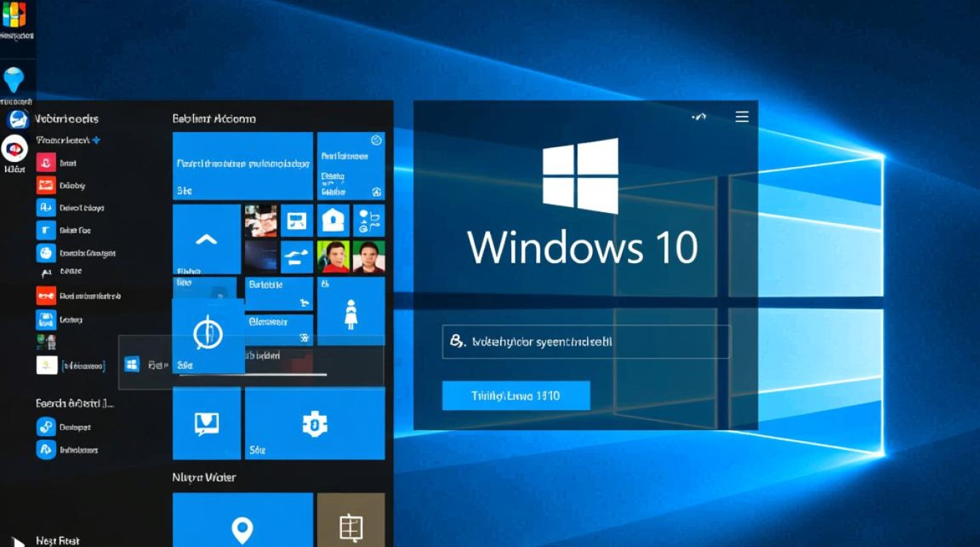
Task: Launch the orange app below the pink person icon
Action: point(46,185)
